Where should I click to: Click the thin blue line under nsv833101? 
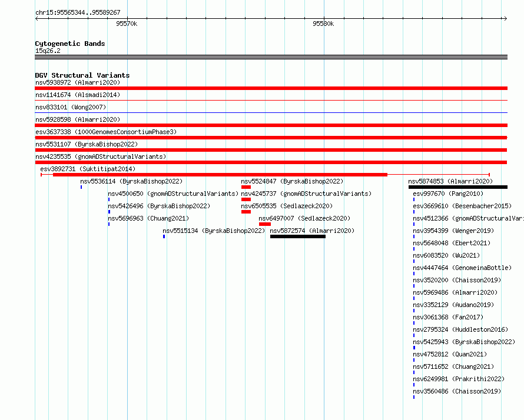tap(271, 113)
